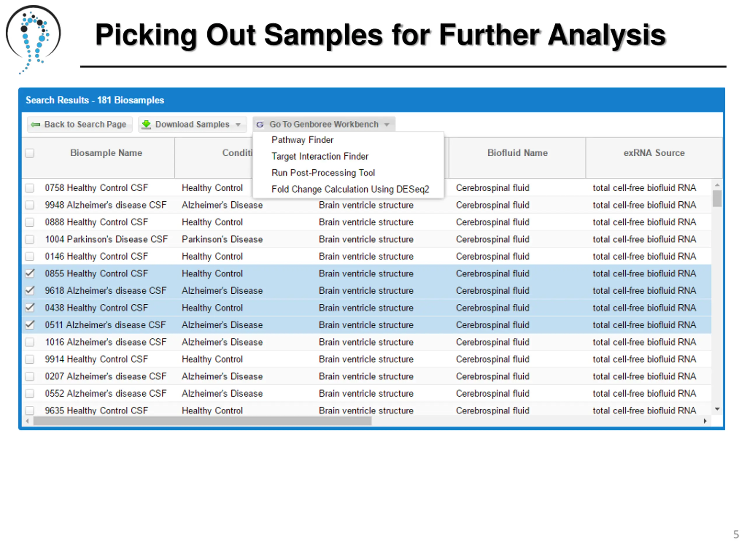747x560 pixels.
Task: Click the '0511 Alzheimer's disease CSF' name cell
Action: 105,325
